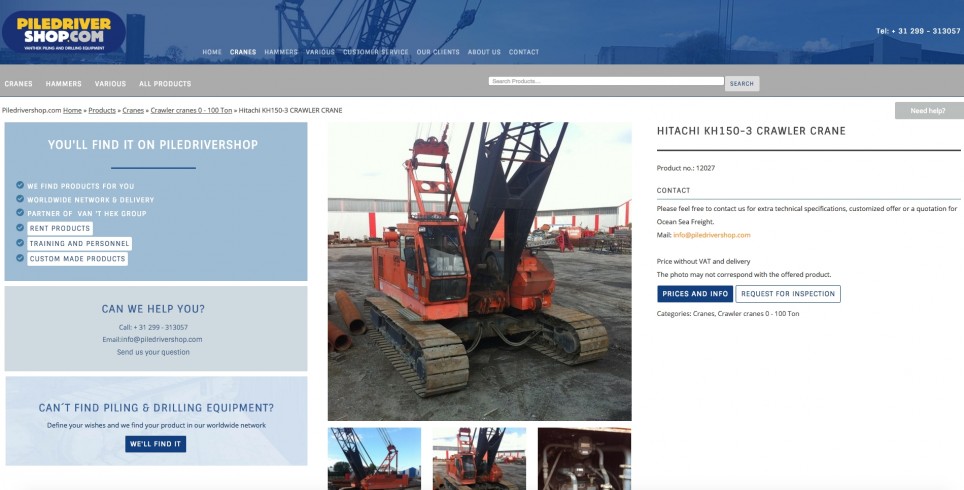Click checkmark icon beside CUSTOM MADE PRODUCTS
This screenshot has width=964, height=490.
point(20,258)
